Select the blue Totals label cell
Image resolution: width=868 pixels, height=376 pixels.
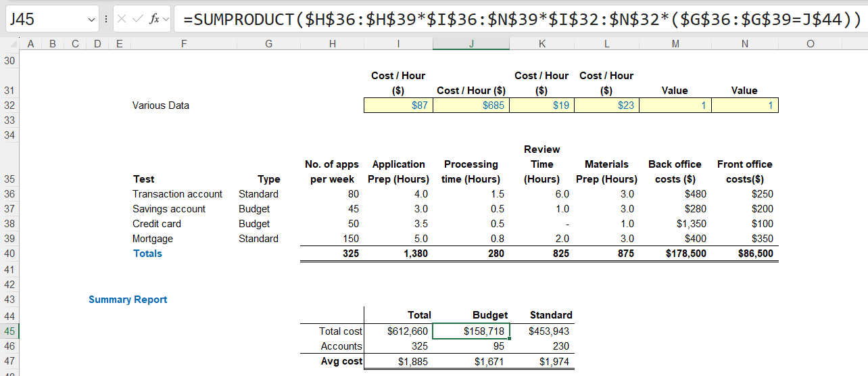147,254
